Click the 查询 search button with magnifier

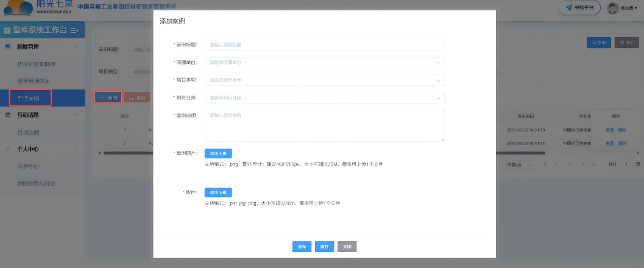point(598,43)
